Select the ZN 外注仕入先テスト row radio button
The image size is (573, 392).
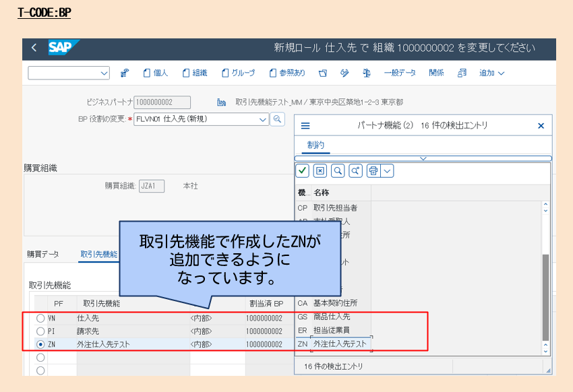40,344
